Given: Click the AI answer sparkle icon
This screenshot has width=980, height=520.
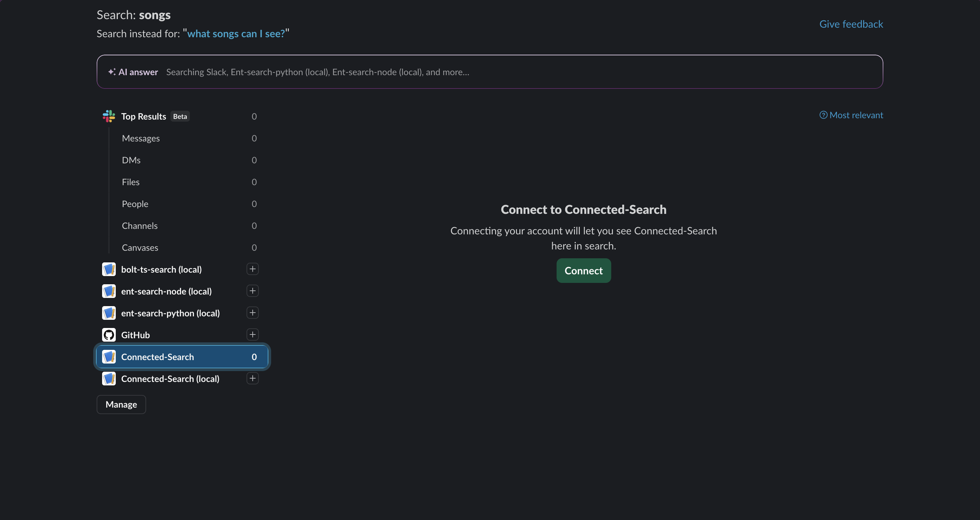Looking at the screenshot, I should click(112, 72).
